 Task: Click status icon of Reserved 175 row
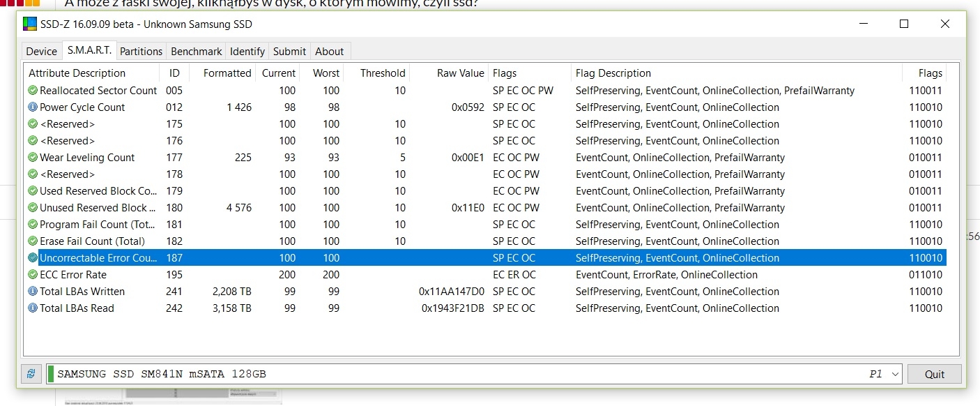coord(33,124)
